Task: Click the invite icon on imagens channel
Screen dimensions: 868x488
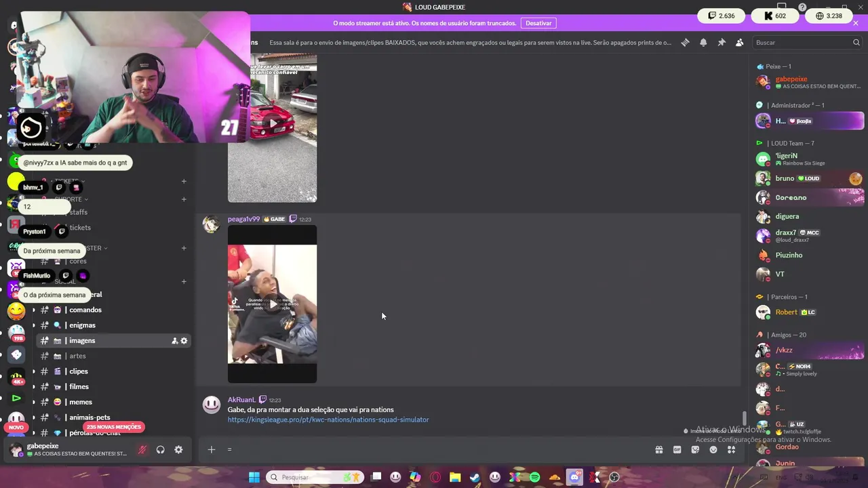Action: click(174, 341)
